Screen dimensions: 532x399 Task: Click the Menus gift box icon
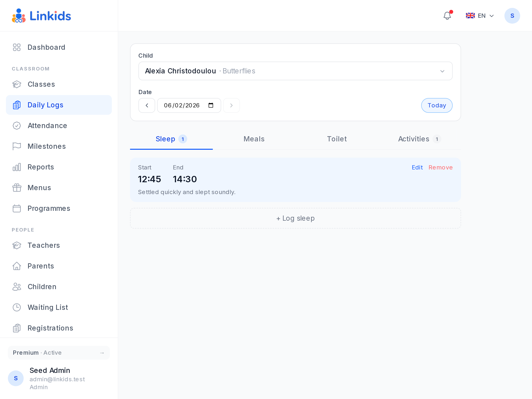tap(17, 188)
